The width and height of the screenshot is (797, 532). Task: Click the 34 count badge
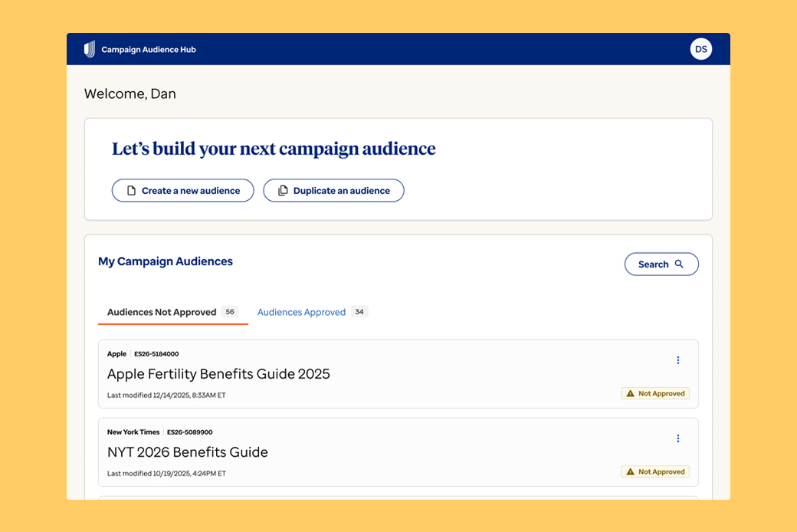tap(359, 312)
